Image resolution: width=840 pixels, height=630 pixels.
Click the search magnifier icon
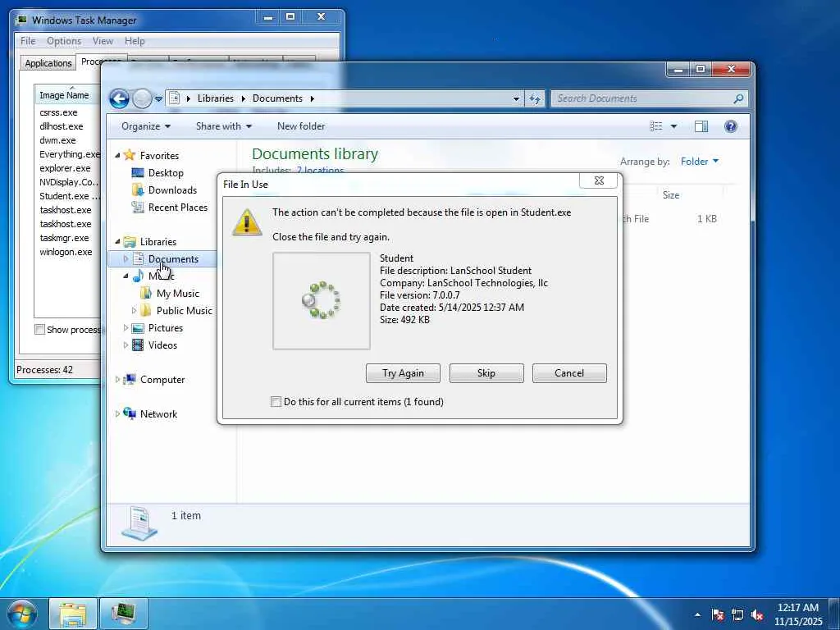(x=738, y=98)
